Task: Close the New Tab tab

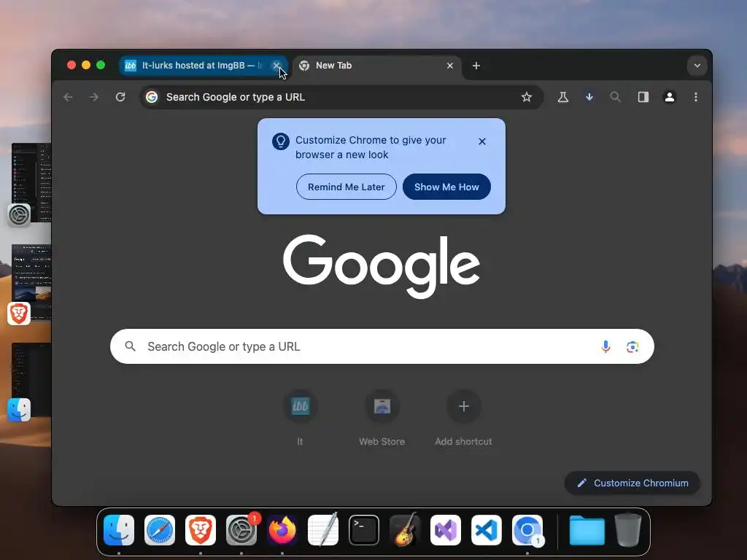Action: point(449,66)
